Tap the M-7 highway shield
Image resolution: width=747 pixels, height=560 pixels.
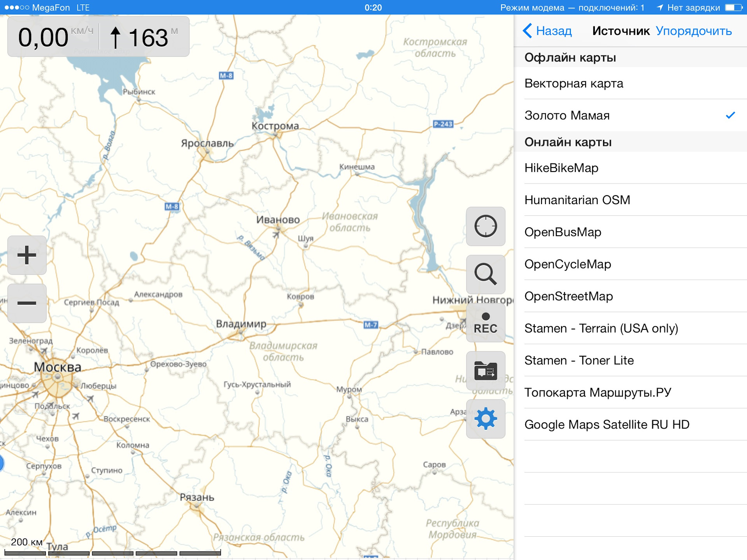(x=370, y=325)
